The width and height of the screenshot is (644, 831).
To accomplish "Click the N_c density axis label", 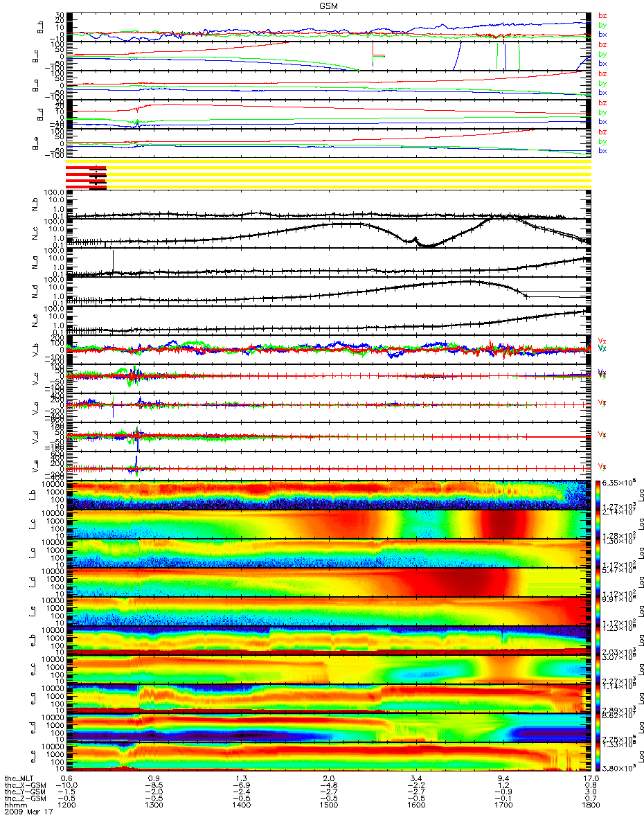I will pos(35,234).
